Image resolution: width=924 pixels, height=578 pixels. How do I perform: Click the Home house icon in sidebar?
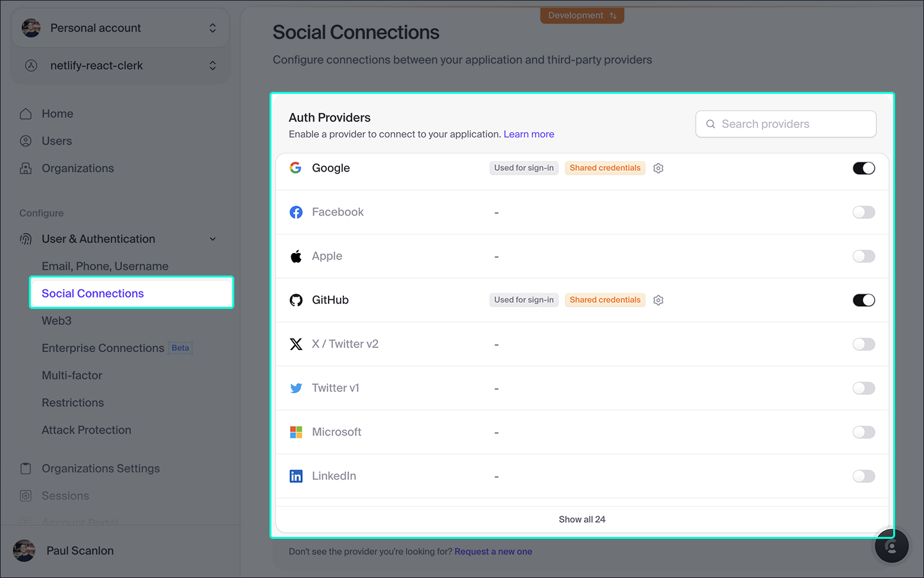click(26, 114)
